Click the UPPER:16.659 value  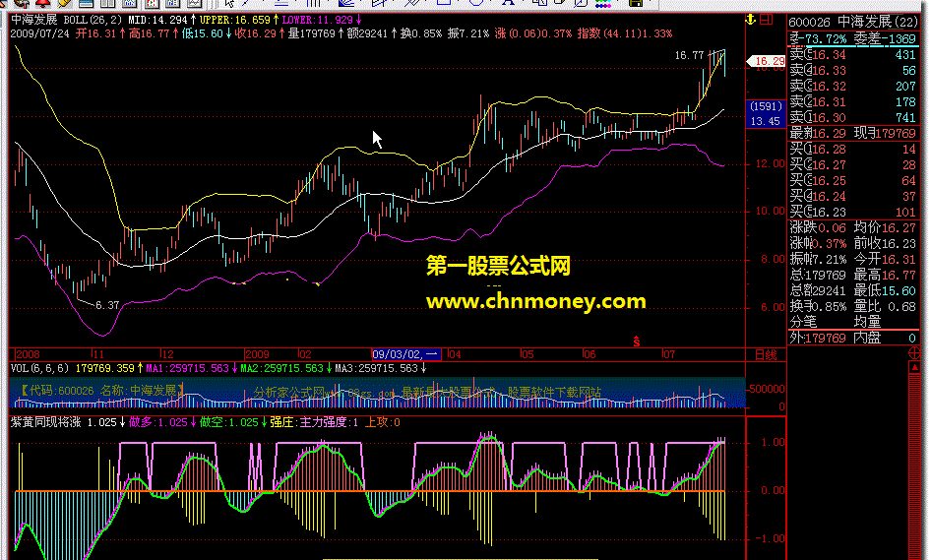pyautogui.click(x=236, y=20)
